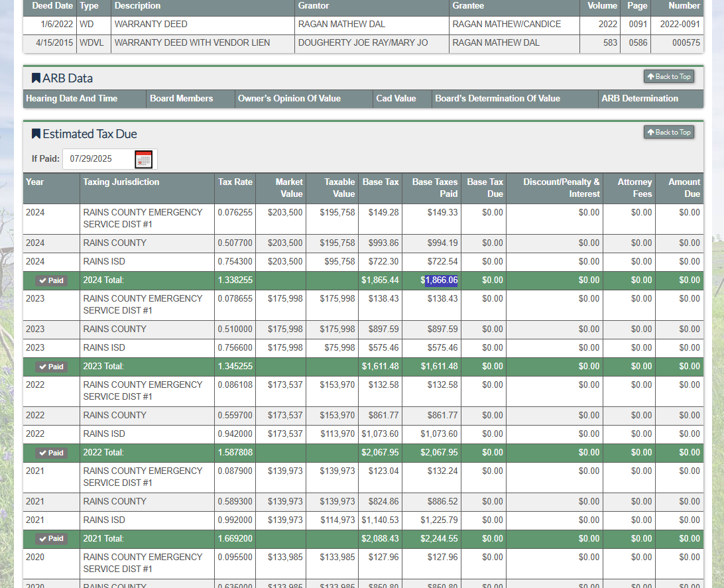Click Back to Top in Estimated Tax Due
The height and width of the screenshot is (588, 724).
[668, 133]
